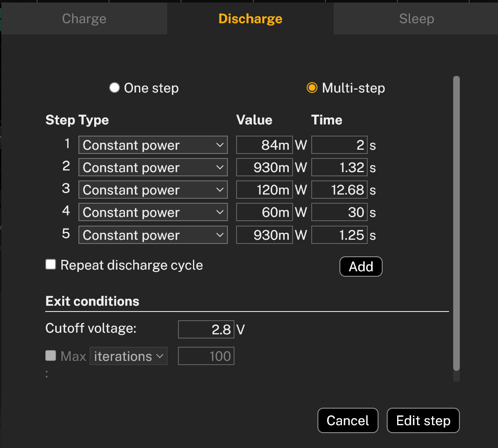This screenshot has height=448, width=498.
Task: Enable the Repeat discharge cycle checkbox
Action: [50, 264]
